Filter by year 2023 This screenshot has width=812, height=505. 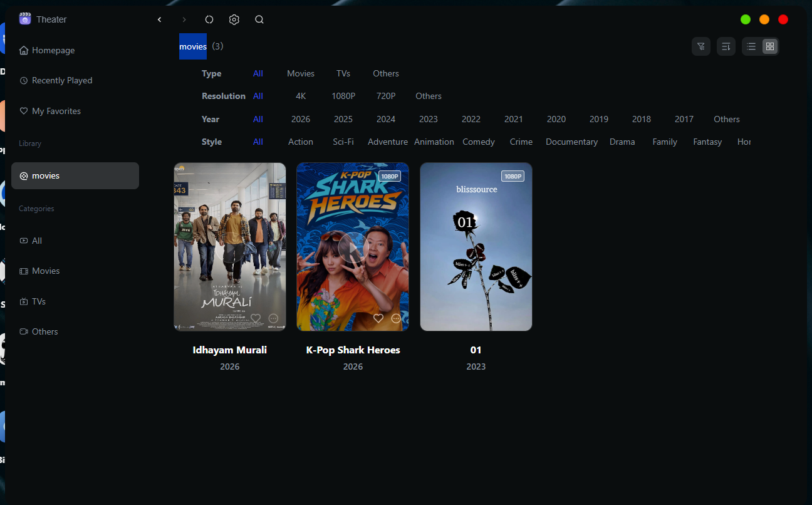pyautogui.click(x=429, y=119)
